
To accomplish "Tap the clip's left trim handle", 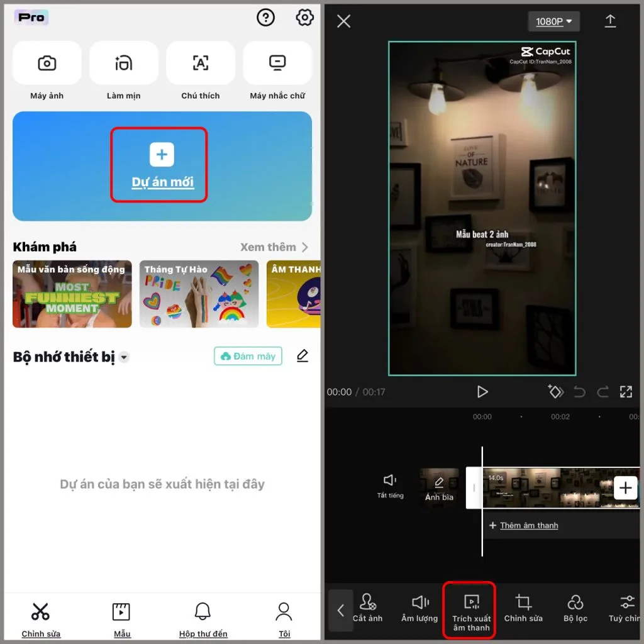I will click(474, 488).
